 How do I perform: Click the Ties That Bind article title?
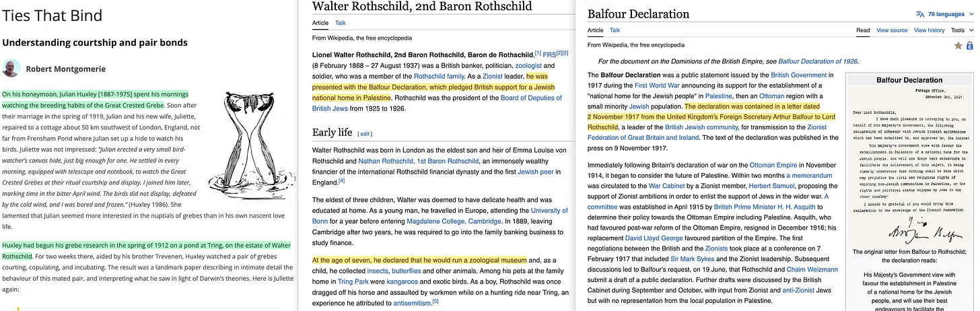click(52, 15)
